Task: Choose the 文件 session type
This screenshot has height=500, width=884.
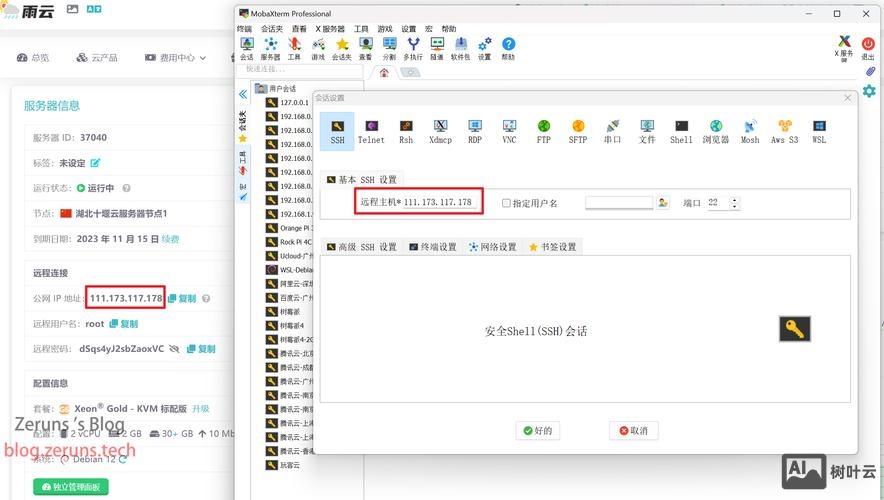Action: click(x=647, y=131)
